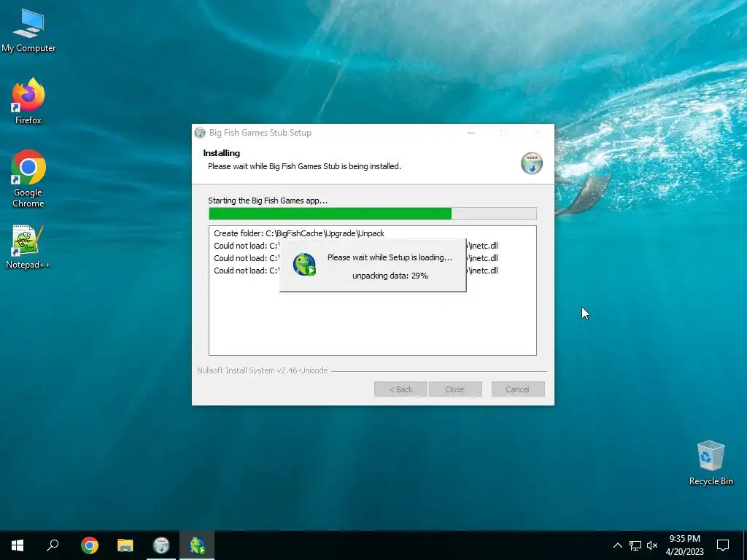Click the green installation progress bar
747x560 pixels.
click(373, 214)
